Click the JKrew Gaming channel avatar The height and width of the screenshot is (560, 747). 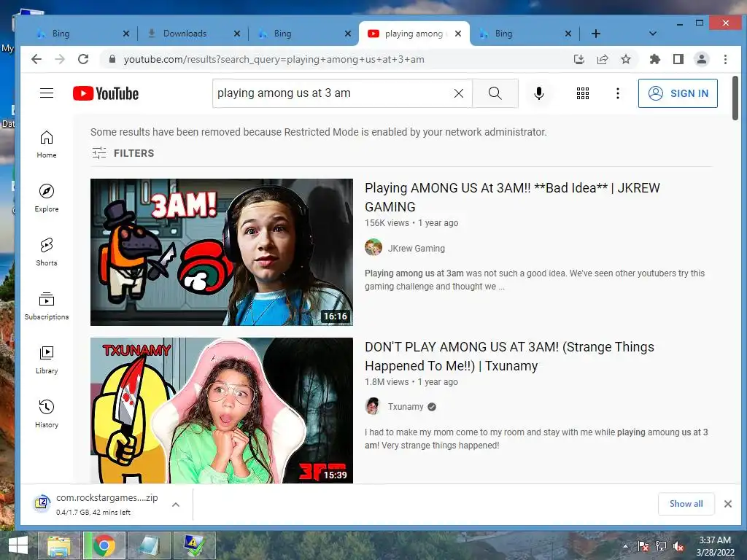(x=373, y=248)
